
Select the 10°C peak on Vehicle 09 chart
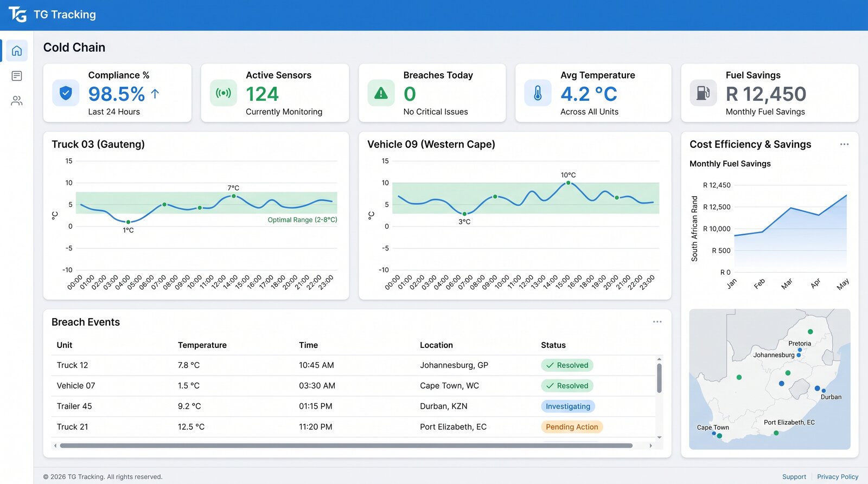(568, 183)
